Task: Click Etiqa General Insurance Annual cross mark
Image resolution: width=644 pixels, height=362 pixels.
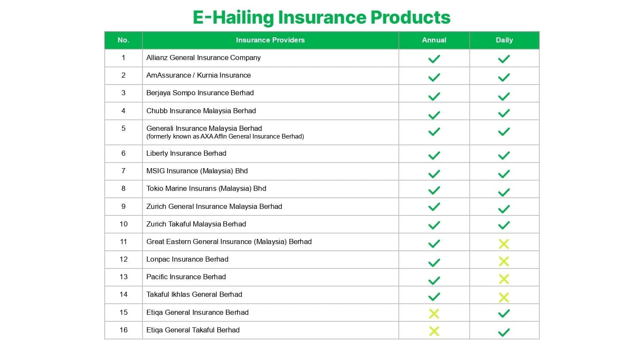Action: coord(434,314)
